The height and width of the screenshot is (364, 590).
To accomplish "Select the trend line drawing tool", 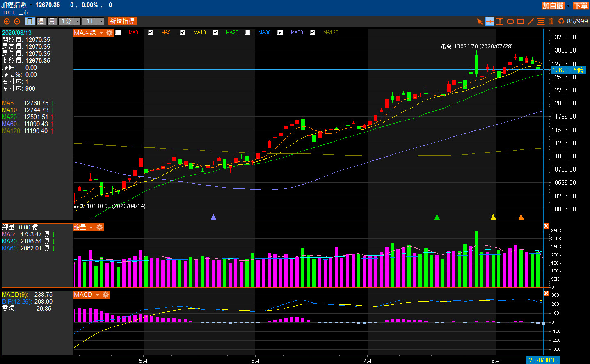I will click(531, 21).
